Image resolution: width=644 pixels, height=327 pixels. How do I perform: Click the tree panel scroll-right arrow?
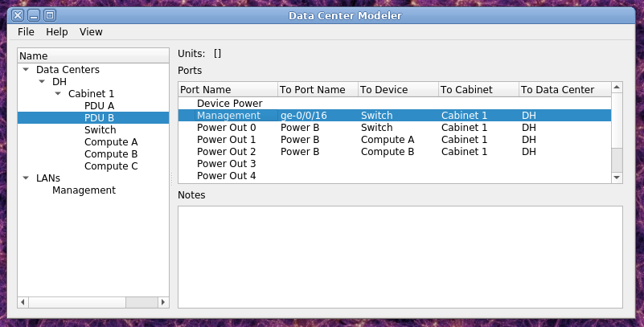[x=163, y=302]
